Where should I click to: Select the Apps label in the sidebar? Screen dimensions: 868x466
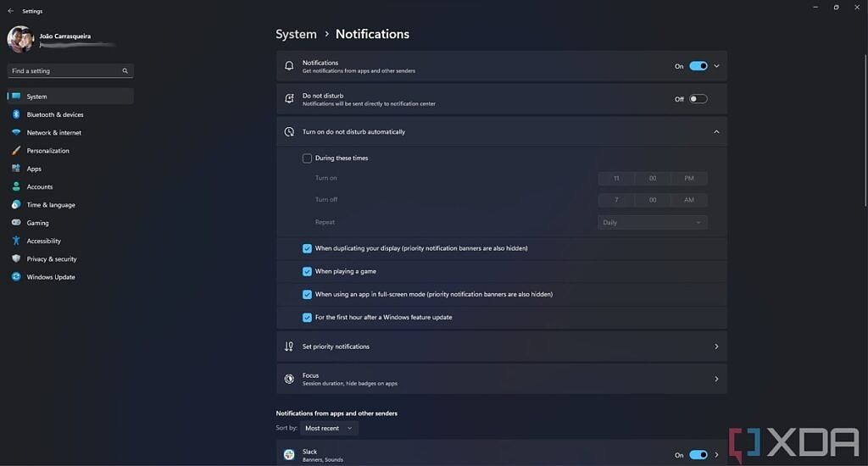coord(34,169)
